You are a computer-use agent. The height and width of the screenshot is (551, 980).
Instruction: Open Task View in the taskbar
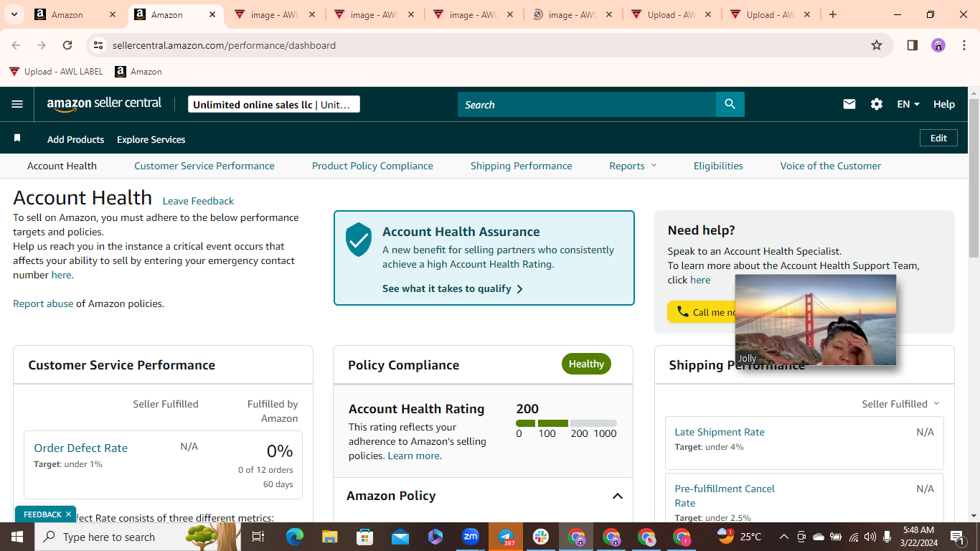258,537
